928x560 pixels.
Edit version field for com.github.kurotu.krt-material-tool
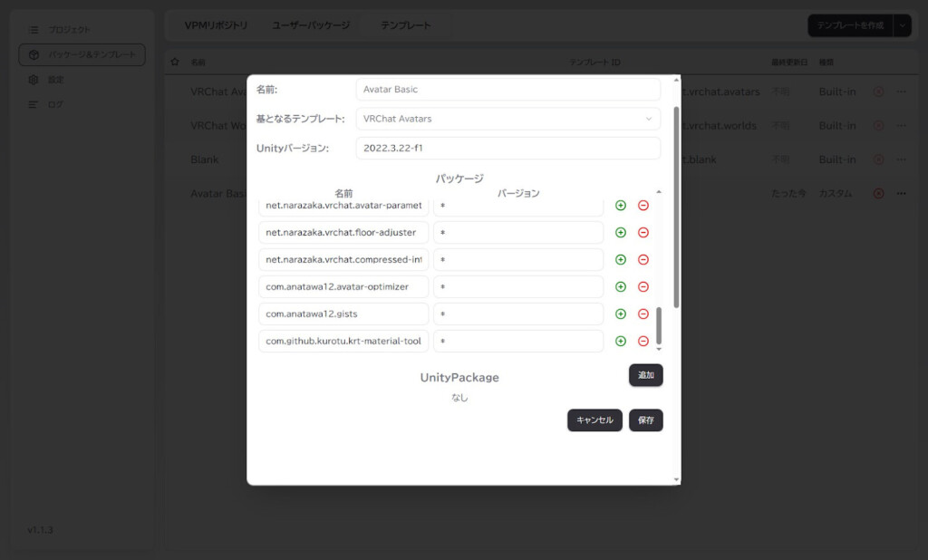click(x=518, y=341)
